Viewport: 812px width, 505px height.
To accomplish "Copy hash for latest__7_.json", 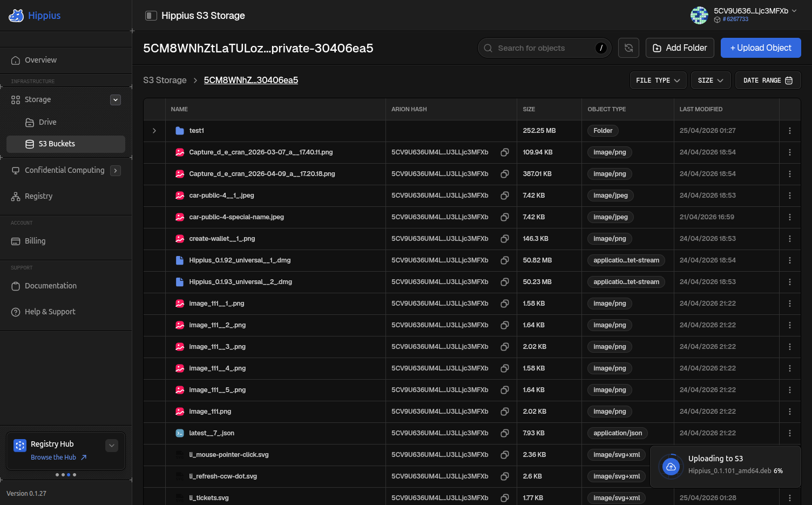I will point(505,433).
